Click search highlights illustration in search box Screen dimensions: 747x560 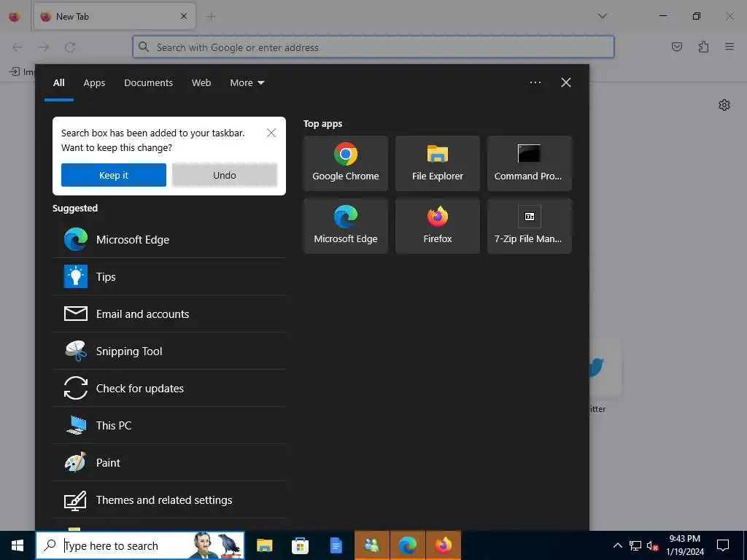(x=217, y=545)
